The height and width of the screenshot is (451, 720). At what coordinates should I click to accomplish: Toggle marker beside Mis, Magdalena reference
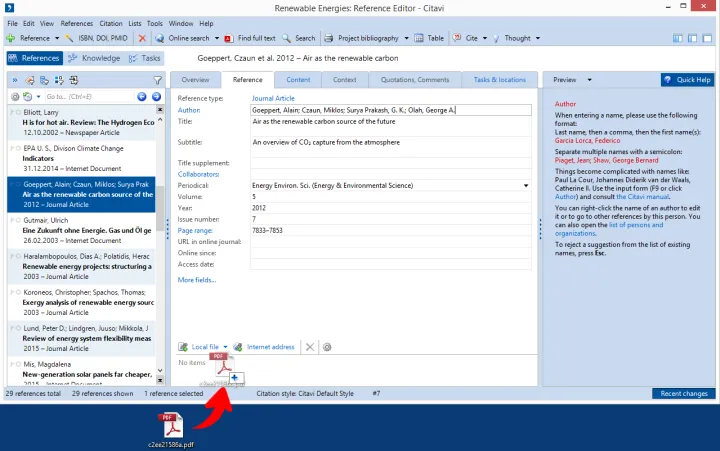17,364
